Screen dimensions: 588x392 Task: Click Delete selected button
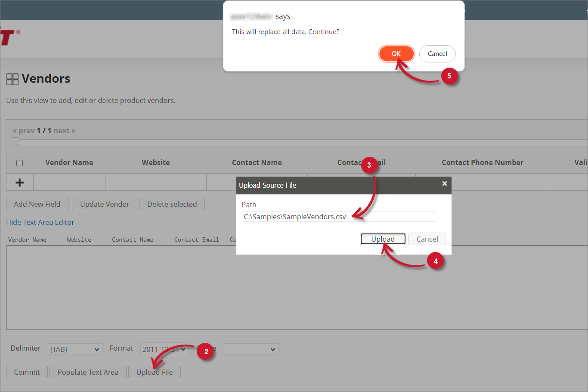(172, 204)
